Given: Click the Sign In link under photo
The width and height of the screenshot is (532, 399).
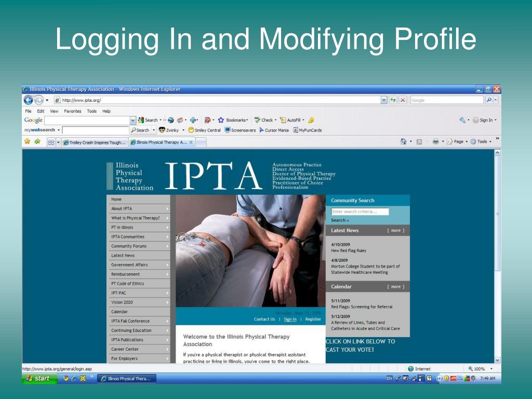Looking at the screenshot, I should [x=290, y=320].
